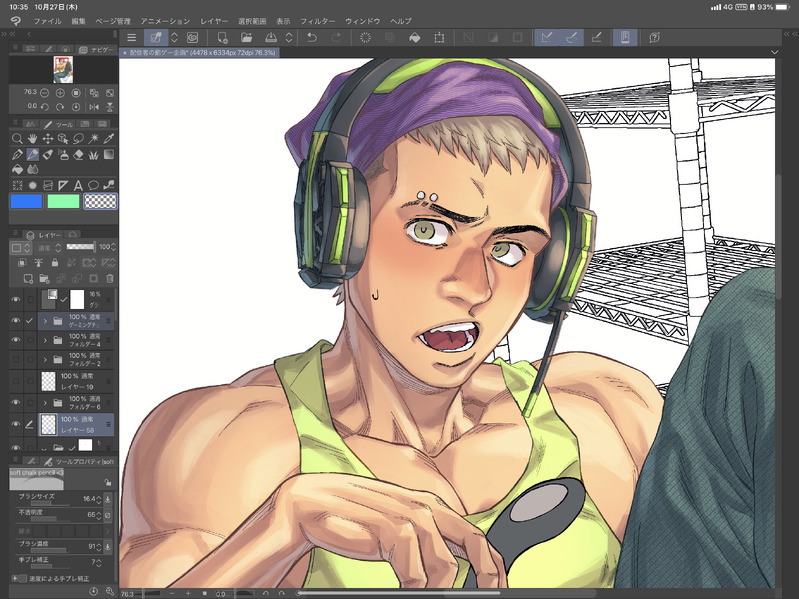Click Scale/Rotate transform icon
Viewport: 799px width, 599px height.
(x=439, y=37)
